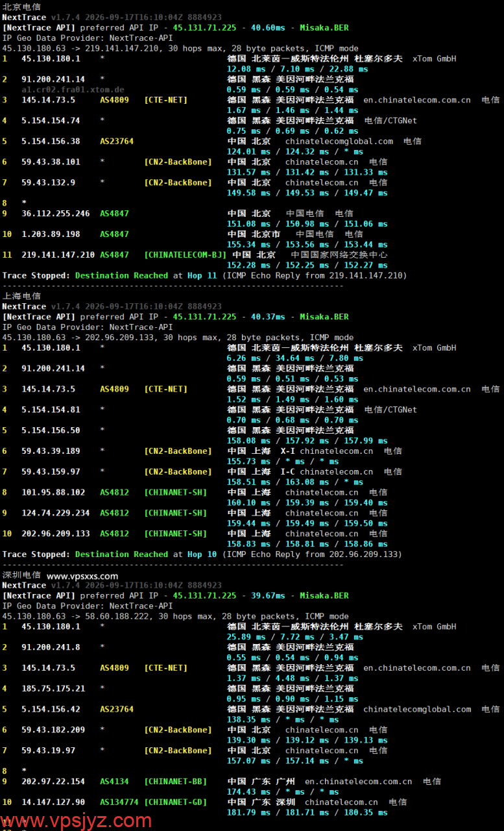Click the 中国 北京市 location text

pos(254,234)
